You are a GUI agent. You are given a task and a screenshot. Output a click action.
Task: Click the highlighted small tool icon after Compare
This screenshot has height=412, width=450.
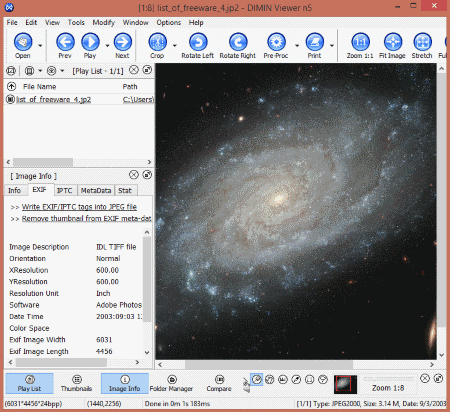tap(256, 379)
